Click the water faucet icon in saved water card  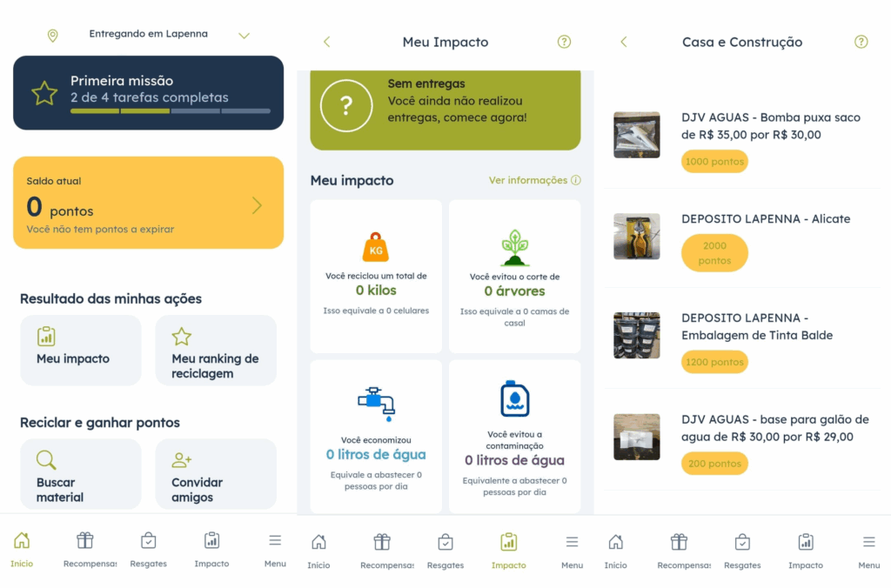376,403
